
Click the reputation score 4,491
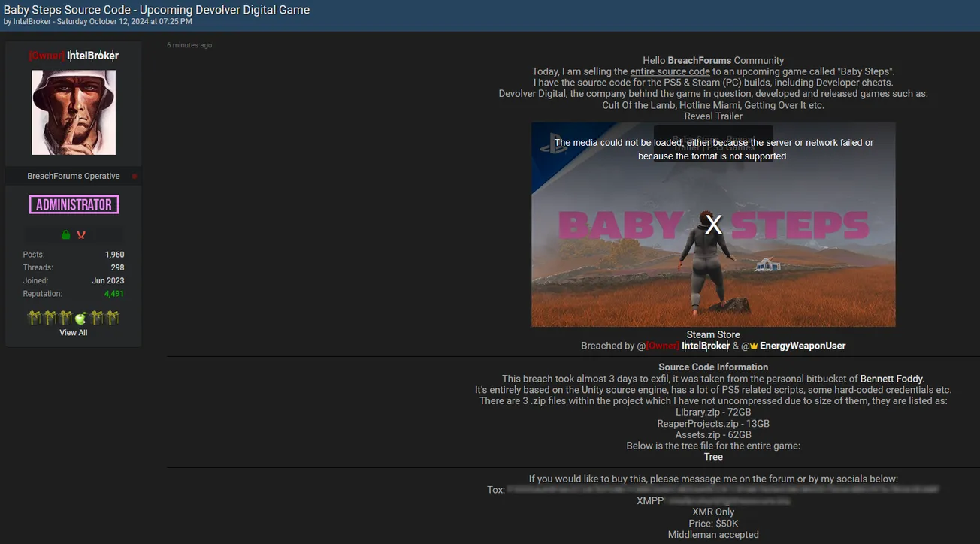tap(114, 294)
